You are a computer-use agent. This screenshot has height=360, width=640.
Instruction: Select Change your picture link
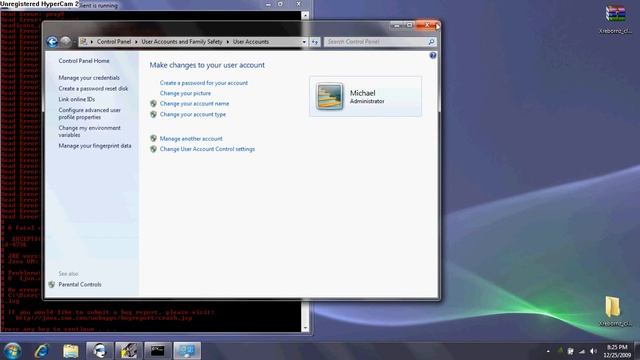(185, 93)
